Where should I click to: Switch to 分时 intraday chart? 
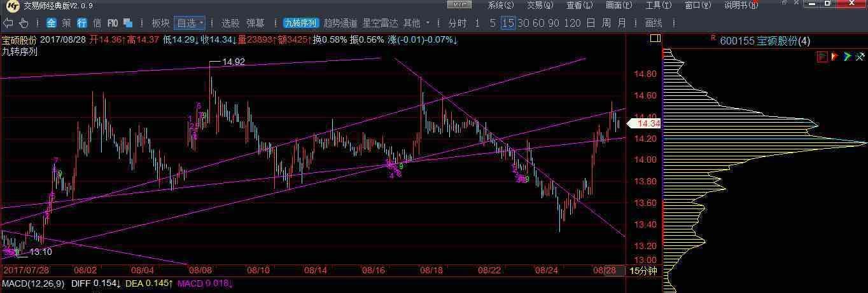[x=457, y=23]
